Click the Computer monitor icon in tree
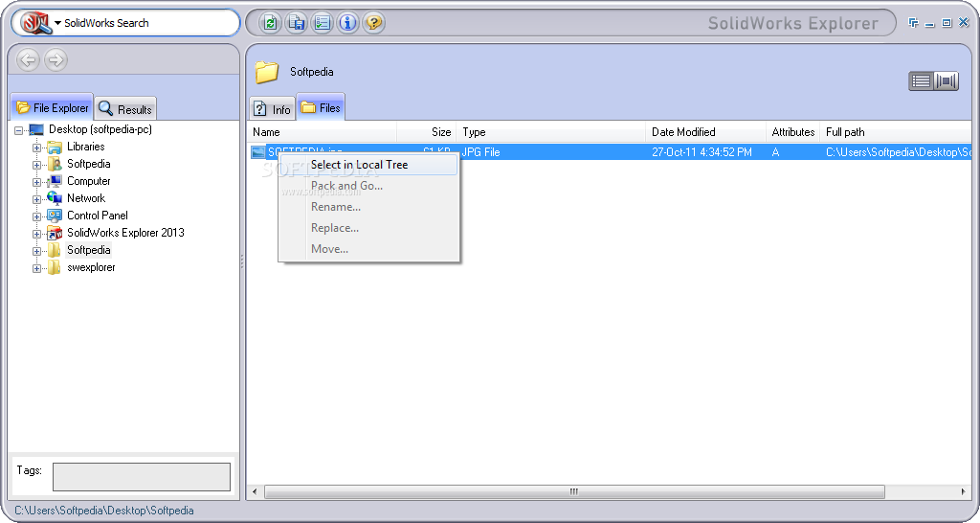Screen dimensions: 980x523 pyautogui.click(x=55, y=181)
